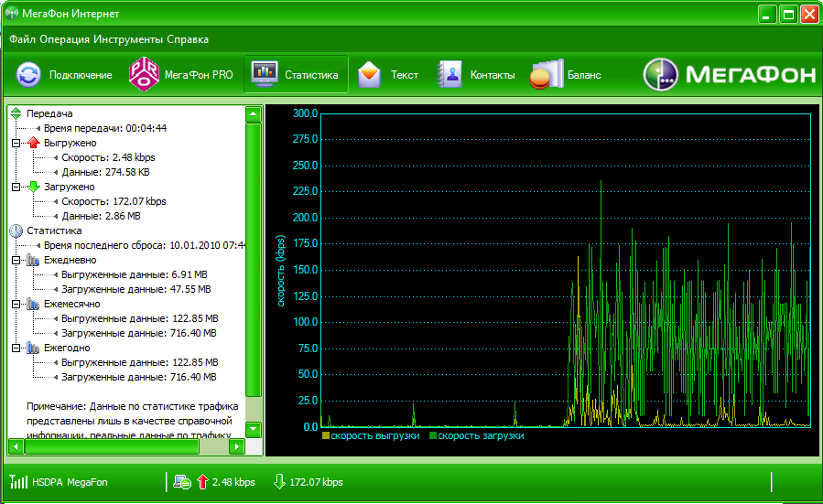The width and height of the screenshot is (823, 504).
Task: Click the yellow скорость выгрузки legend swatch
Action: coord(326,435)
